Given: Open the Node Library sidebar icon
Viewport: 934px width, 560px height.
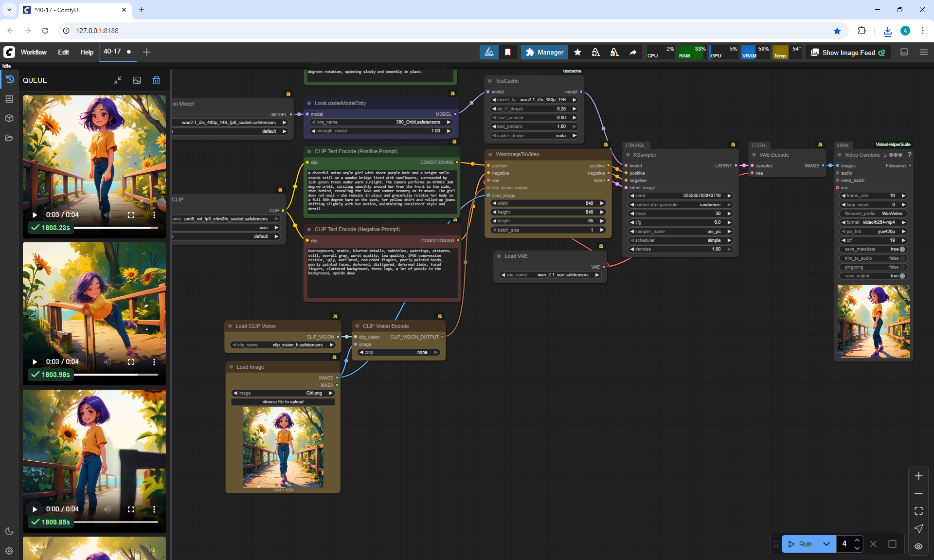Looking at the screenshot, I should pos(9,99).
